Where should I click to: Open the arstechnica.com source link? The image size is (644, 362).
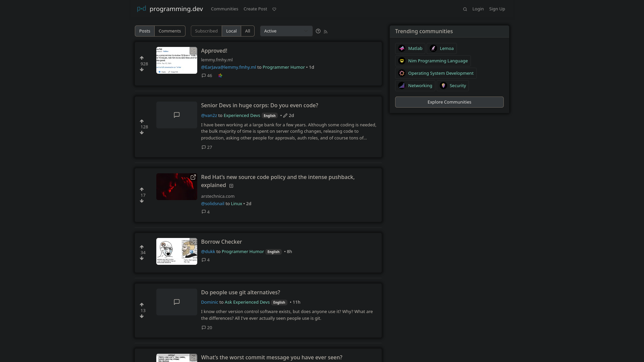pyautogui.click(x=218, y=196)
